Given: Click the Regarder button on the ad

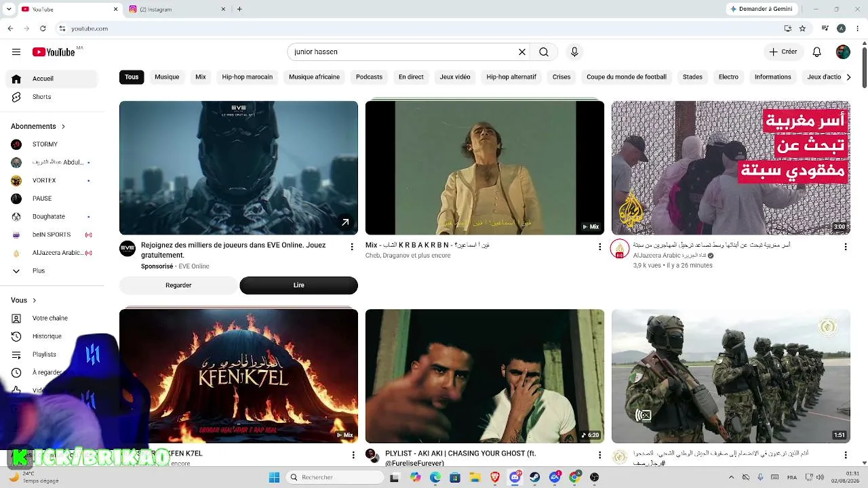Looking at the screenshot, I should click(178, 285).
